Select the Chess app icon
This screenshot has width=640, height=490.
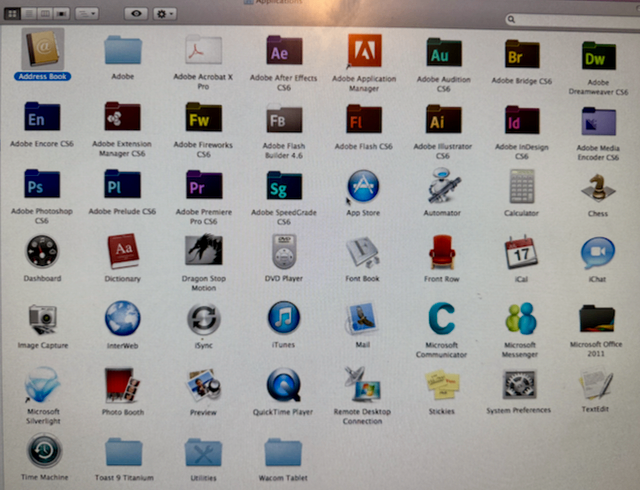[598, 188]
